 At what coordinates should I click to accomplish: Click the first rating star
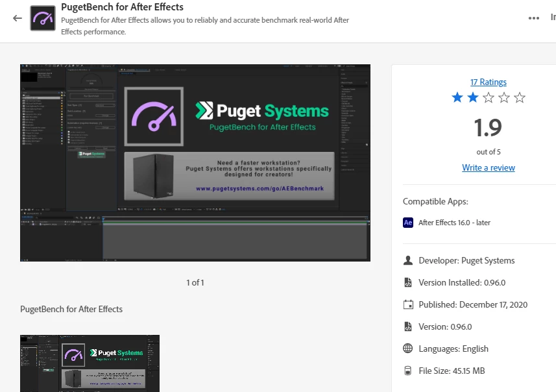tap(457, 97)
